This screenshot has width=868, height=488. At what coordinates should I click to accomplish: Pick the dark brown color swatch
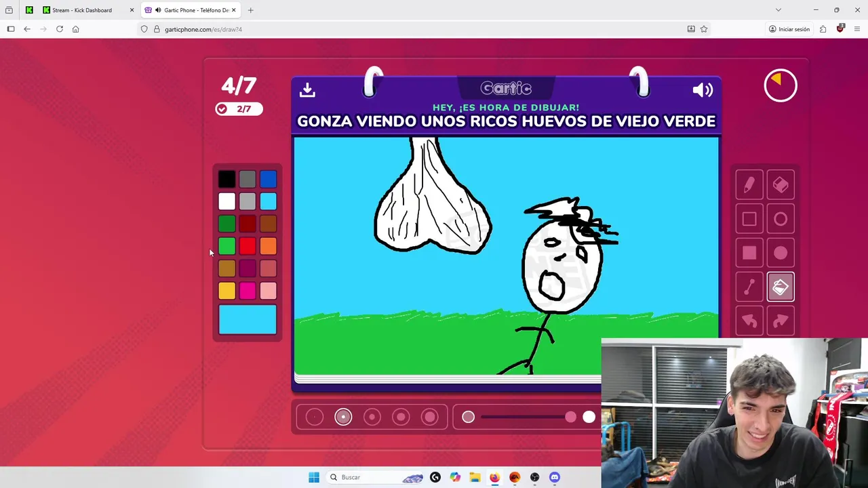pyautogui.click(x=268, y=224)
